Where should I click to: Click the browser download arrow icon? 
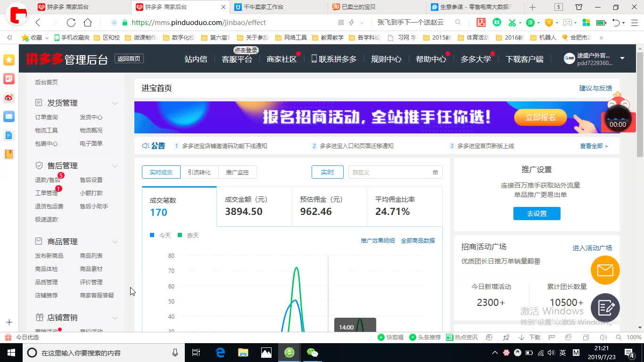pos(521,337)
